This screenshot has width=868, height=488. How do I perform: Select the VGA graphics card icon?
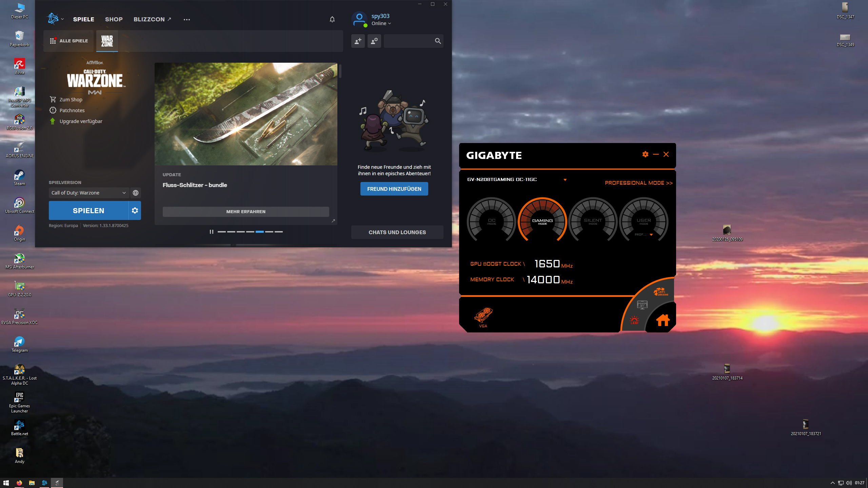[x=483, y=316]
